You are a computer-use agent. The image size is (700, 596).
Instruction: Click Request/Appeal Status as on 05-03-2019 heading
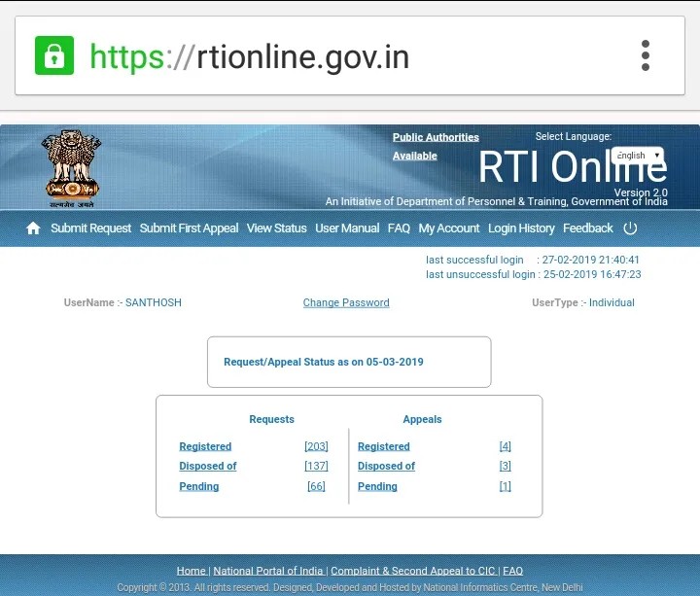coord(323,362)
